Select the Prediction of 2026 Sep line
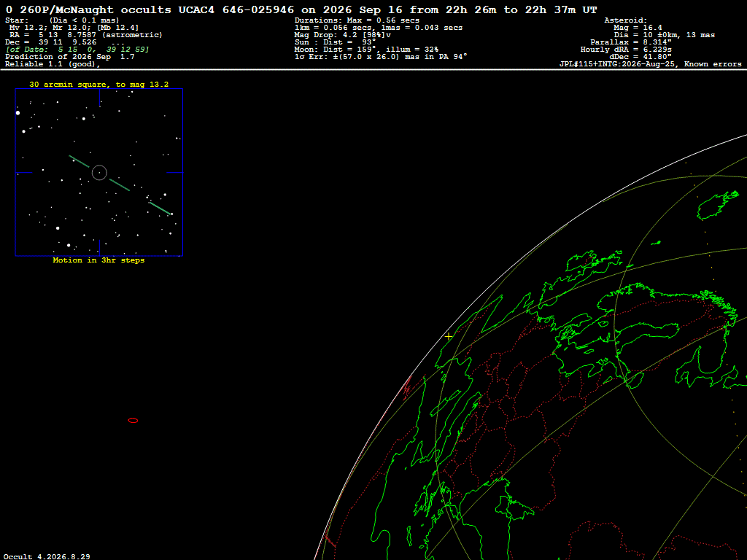The image size is (747, 560). (70, 57)
